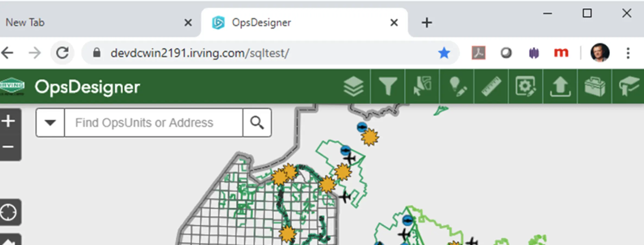The width and height of the screenshot is (644, 245).
Task: Open the graduation cap help icon
Action: point(628,87)
